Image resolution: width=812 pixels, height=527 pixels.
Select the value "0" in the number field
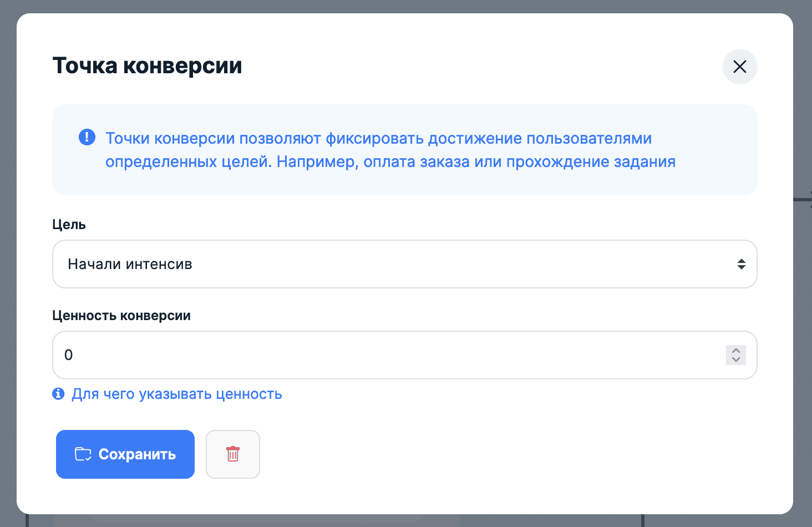coord(69,355)
